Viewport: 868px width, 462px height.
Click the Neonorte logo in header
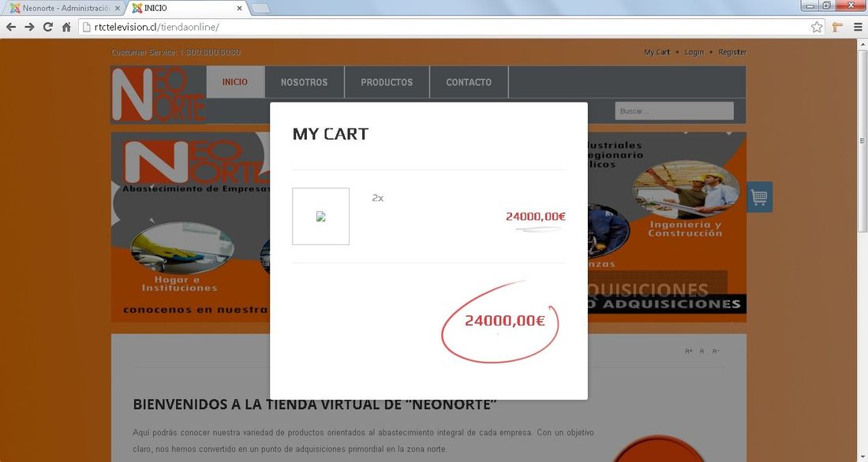[x=159, y=95]
